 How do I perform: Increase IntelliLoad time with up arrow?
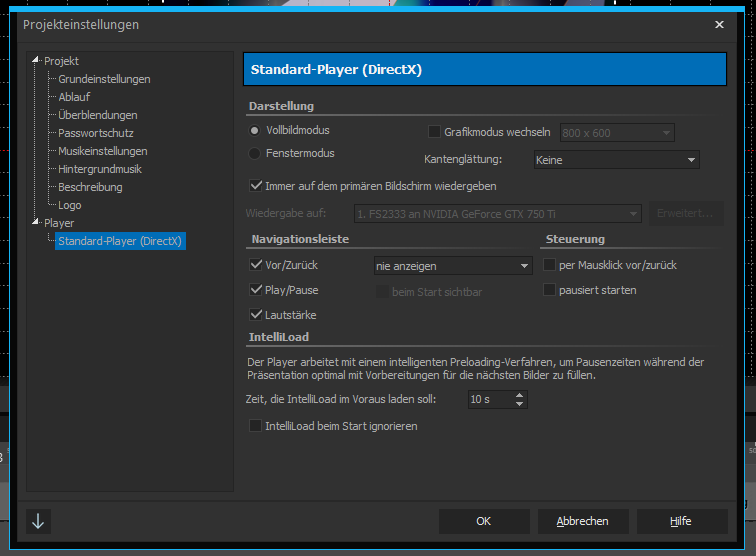(x=518, y=395)
